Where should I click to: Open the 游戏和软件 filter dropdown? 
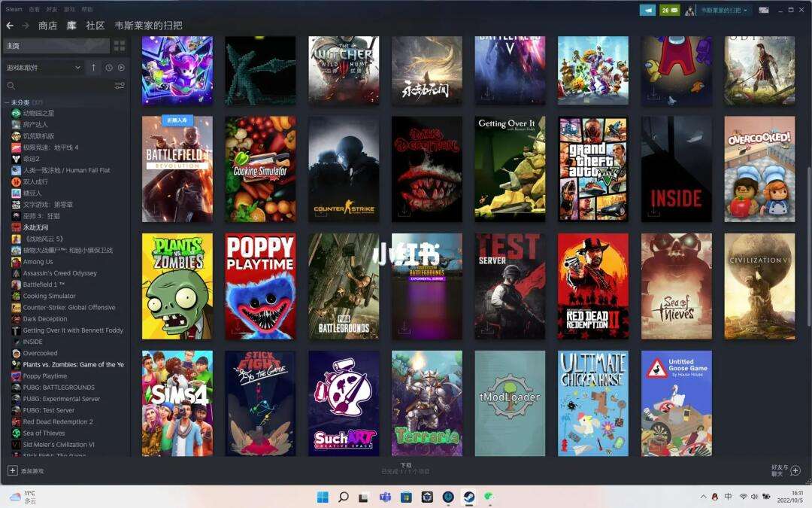click(44, 68)
